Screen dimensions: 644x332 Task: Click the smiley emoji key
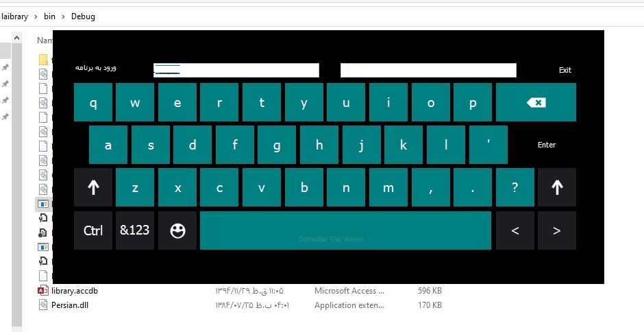click(177, 230)
